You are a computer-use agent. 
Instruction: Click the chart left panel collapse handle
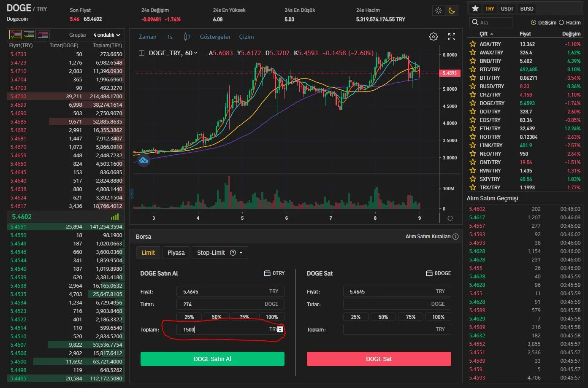click(132, 194)
